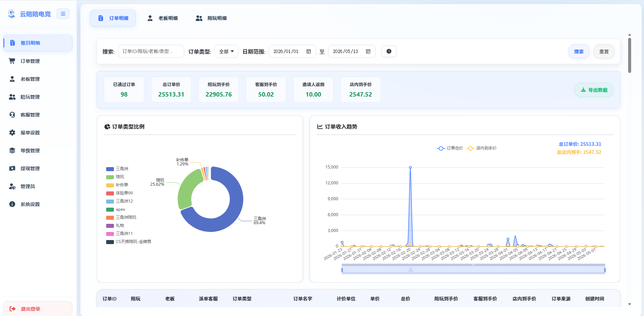Toggle CS天梯陪玩-金牌男 legend entry
This screenshot has height=316, width=644.
[129, 241]
